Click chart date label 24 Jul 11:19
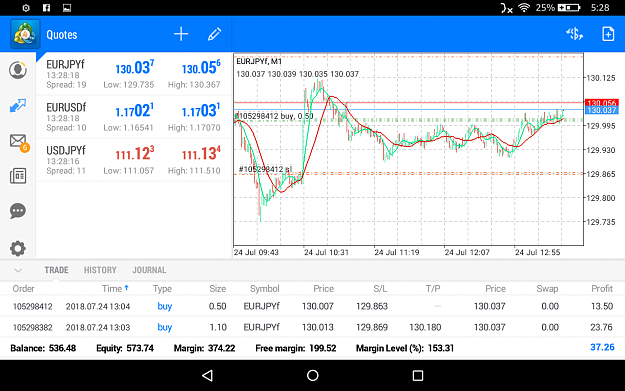Screen dimensions: 625x391 397,252
